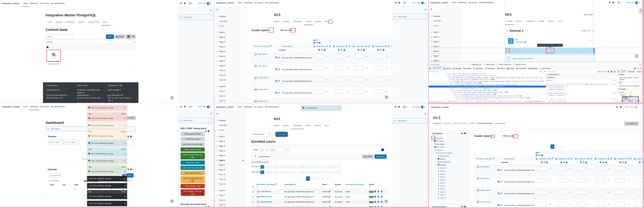Open Enrolled users select on Participants page
The height and width of the screenshot is (208, 644).
[x=261, y=134]
